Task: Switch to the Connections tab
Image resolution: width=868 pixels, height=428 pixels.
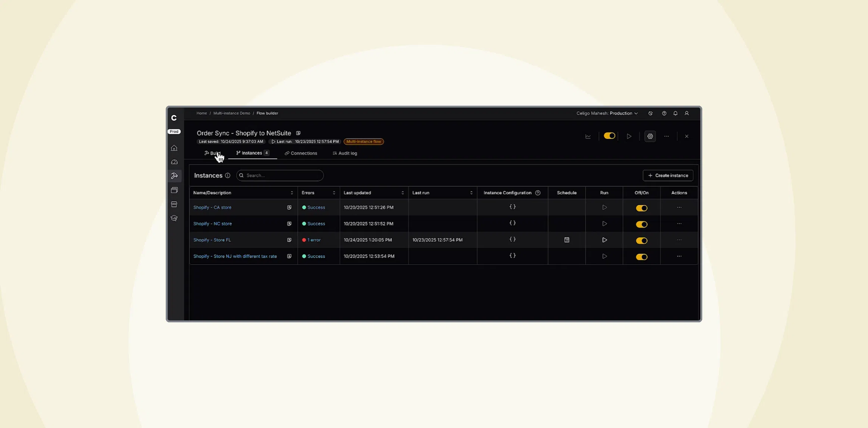Action: click(301, 153)
